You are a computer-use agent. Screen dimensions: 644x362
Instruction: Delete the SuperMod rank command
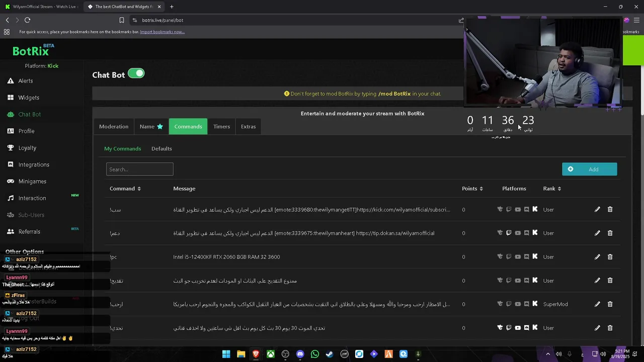(x=610, y=304)
